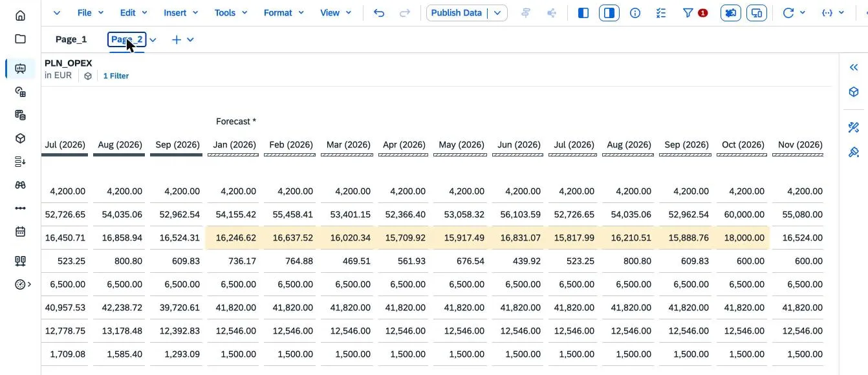Viewport: 868px width, 375px height.
Task: Expand the add page dropdown chevron
Action: click(190, 40)
